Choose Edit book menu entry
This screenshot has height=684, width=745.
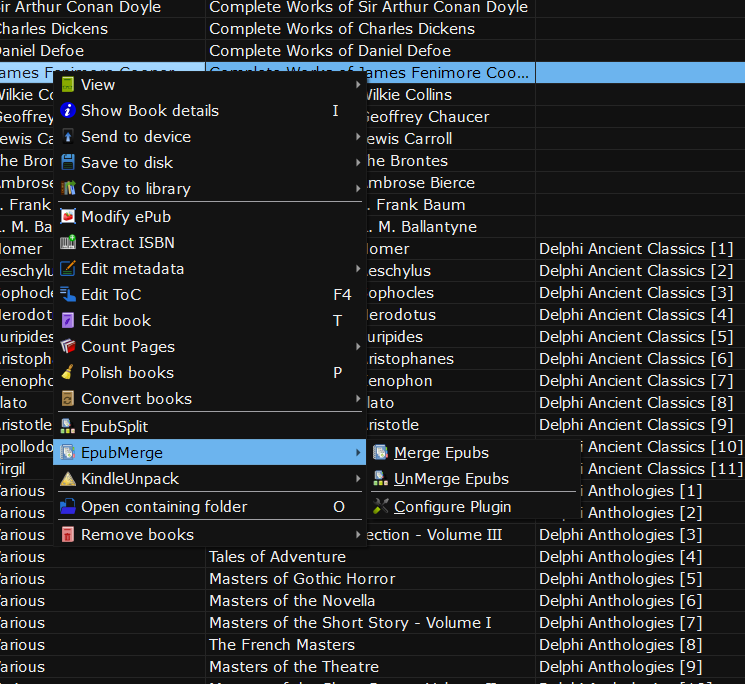[210, 321]
